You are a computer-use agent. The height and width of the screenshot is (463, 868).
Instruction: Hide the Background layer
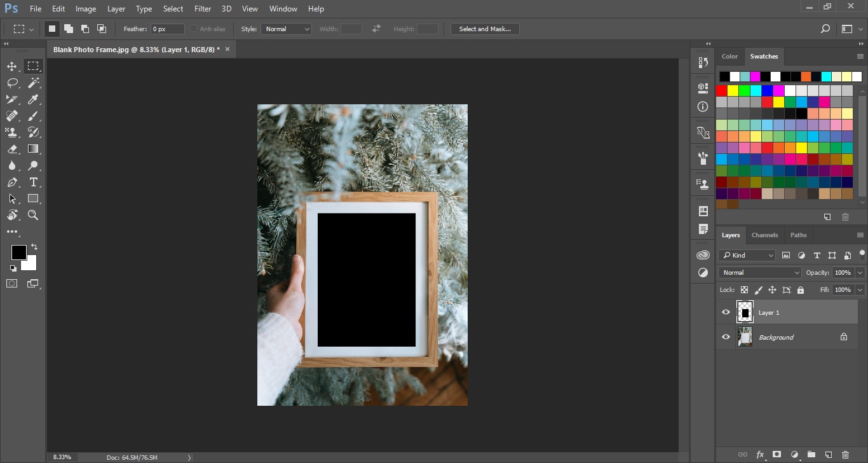tap(725, 336)
